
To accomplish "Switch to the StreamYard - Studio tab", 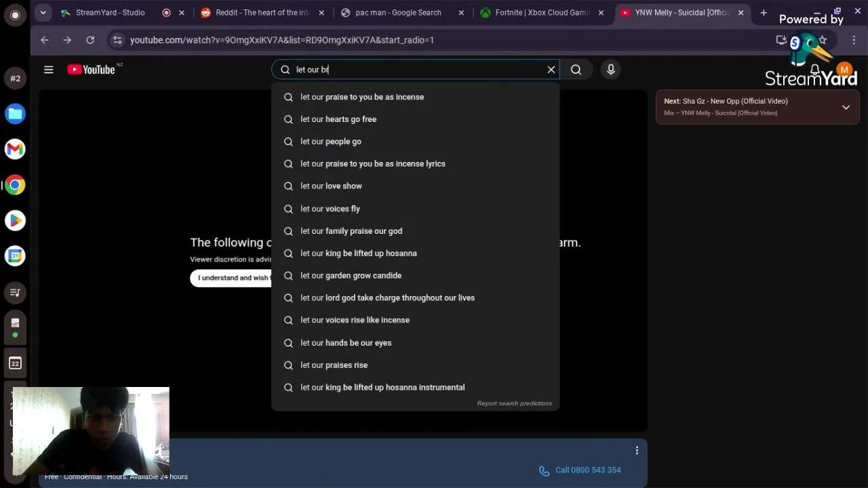I will pyautogui.click(x=110, y=12).
